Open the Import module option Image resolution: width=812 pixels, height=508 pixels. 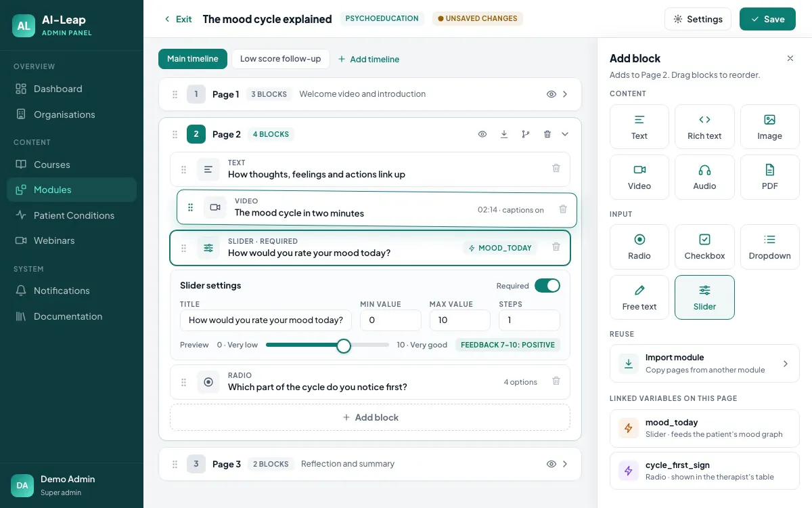coord(704,363)
